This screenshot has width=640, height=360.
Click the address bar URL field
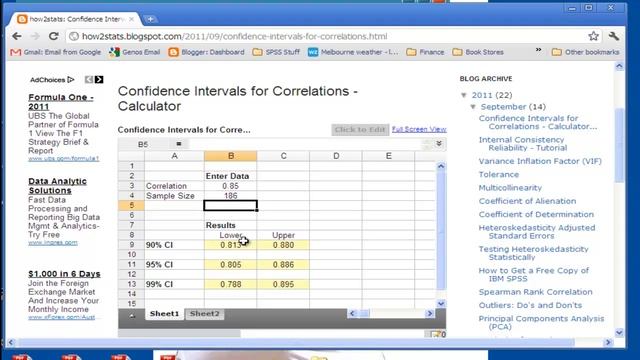(327, 36)
